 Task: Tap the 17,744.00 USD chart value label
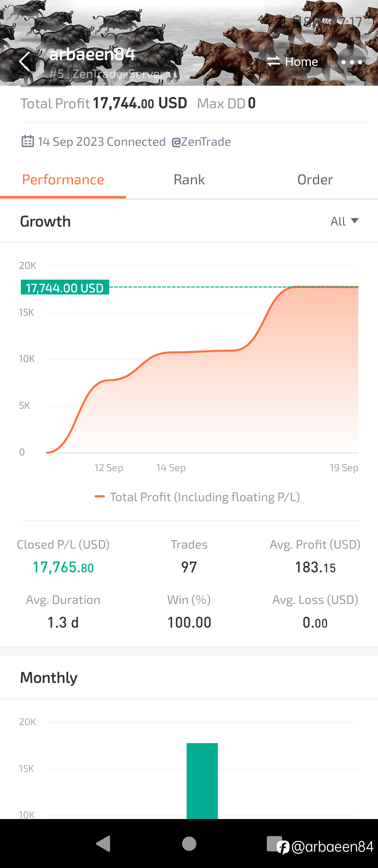(x=65, y=287)
